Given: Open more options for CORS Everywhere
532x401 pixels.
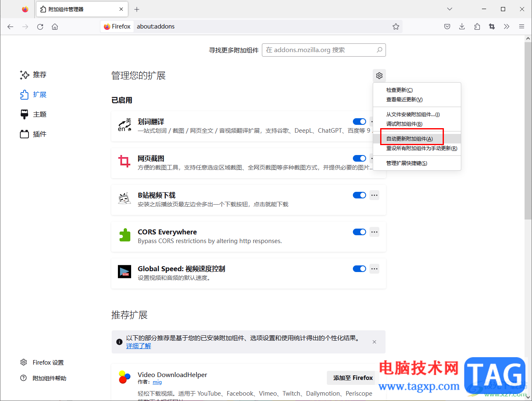Looking at the screenshot, I should pyautogui.click(x=374, y=232).
